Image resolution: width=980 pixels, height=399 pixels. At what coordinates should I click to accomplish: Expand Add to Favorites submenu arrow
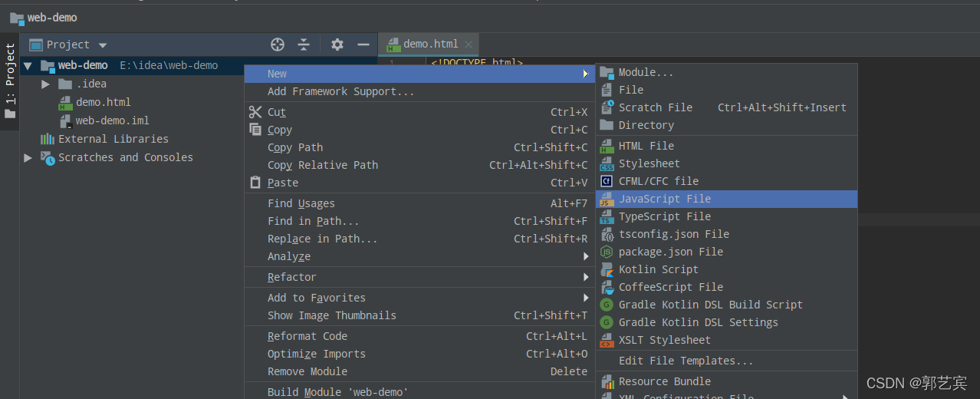coord(586,298)
